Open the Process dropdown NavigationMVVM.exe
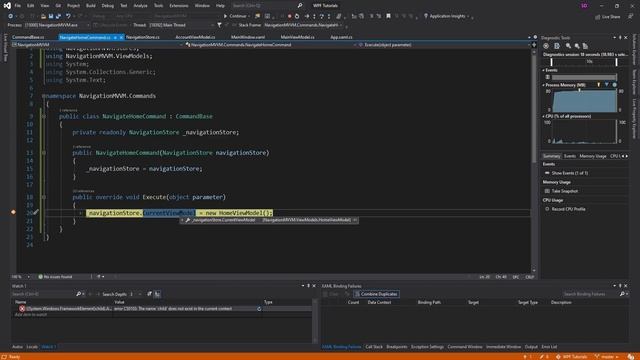 click(x=57, y=25)
